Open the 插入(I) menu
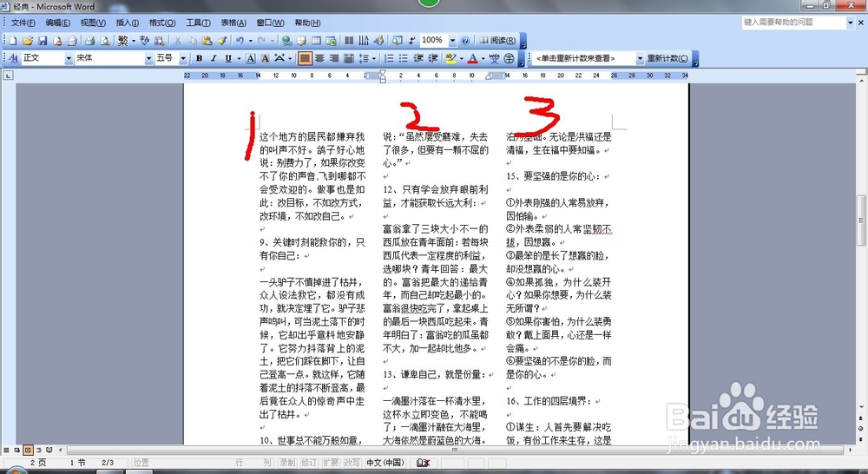868x474 pixels. tap(128, 23)
